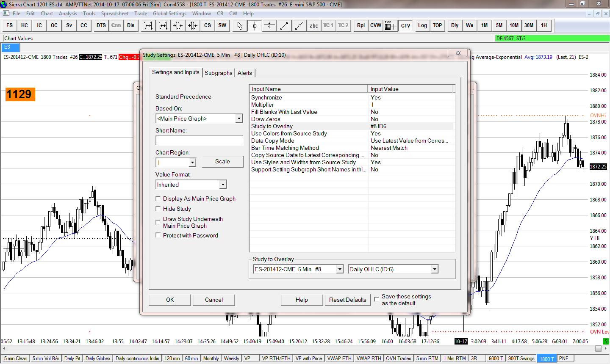The image size is (610, 364).
Task: Select the pointer arrow tool
Action: coord(240,25)
